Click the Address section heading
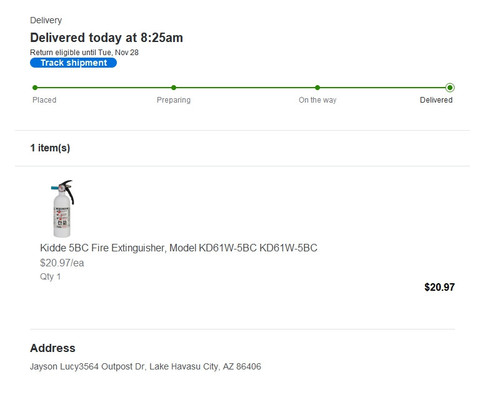500x414 pixels. 53,348
